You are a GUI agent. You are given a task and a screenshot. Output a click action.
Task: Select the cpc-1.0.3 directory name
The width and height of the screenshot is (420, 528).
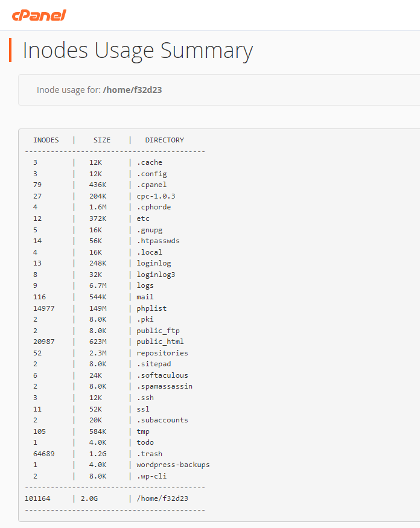[x=156, y=196]
